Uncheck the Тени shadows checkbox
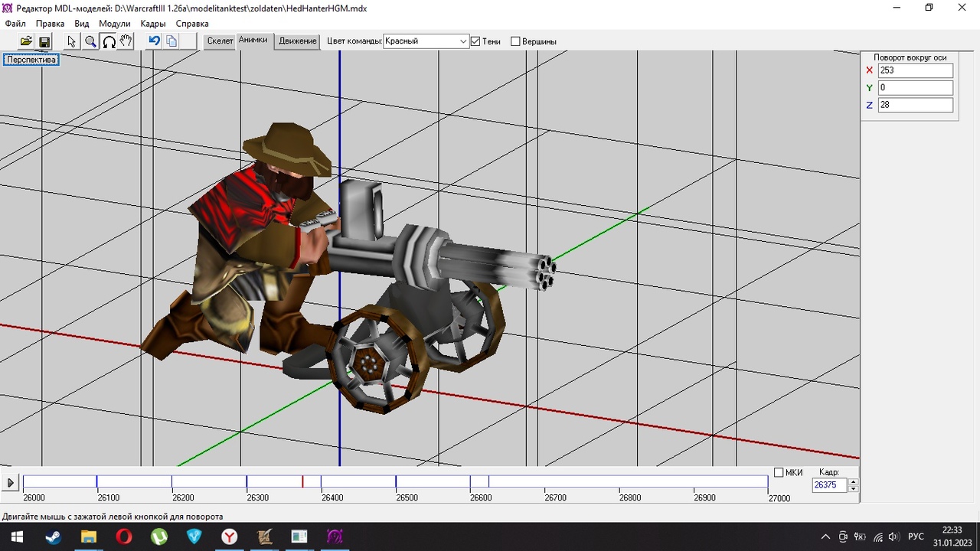The width and height of the screenshot is (980, 551). tap(475, 41)
